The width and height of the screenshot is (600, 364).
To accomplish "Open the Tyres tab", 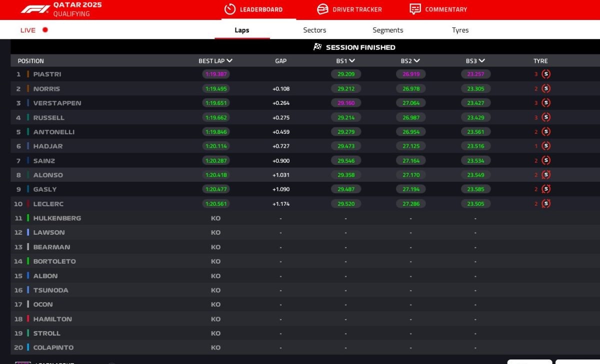I will (x=460, y=30).
